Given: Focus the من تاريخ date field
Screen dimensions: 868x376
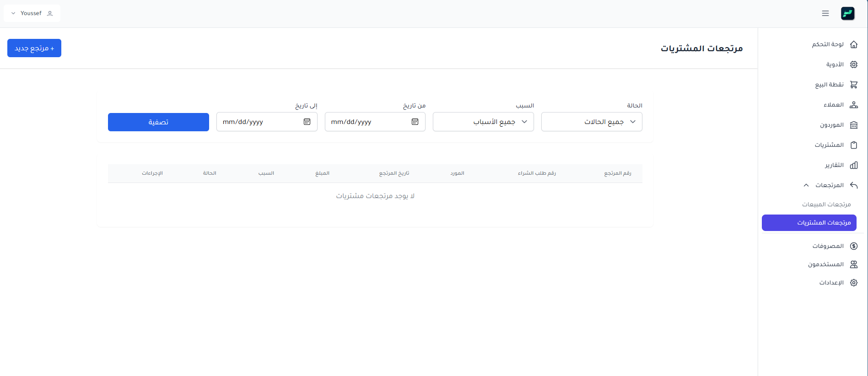Looking at the screenshot, I should pos(375,122).
